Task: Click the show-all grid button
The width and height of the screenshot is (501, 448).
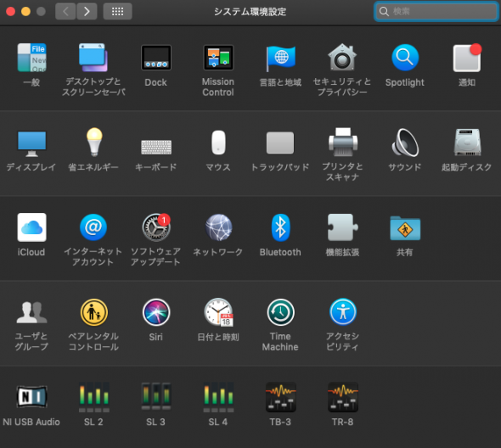Action: tap(117, 12)
